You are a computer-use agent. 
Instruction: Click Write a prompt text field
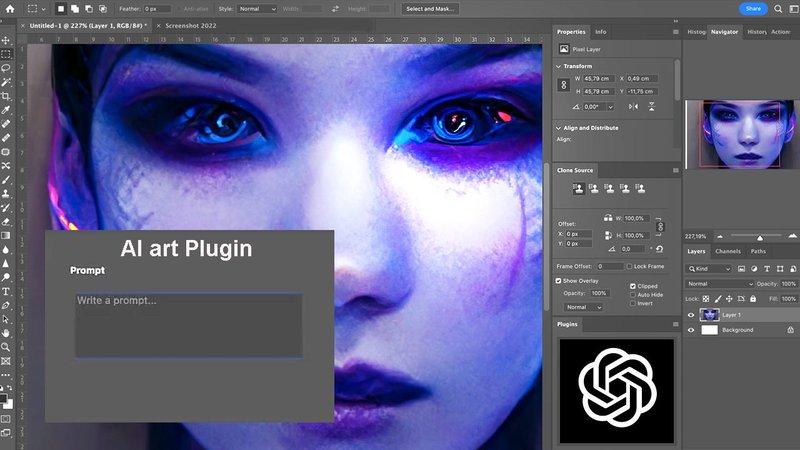189,325
